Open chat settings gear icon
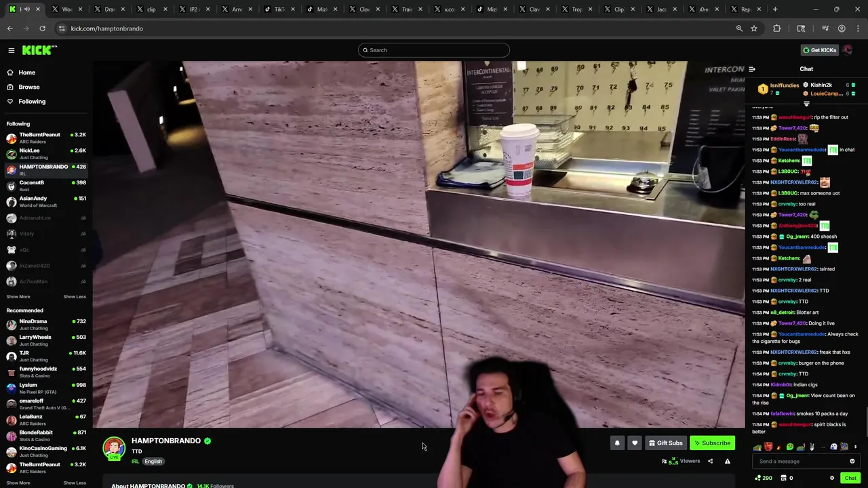Viewport: 868px width, 488px height. (x=832, y=479)
